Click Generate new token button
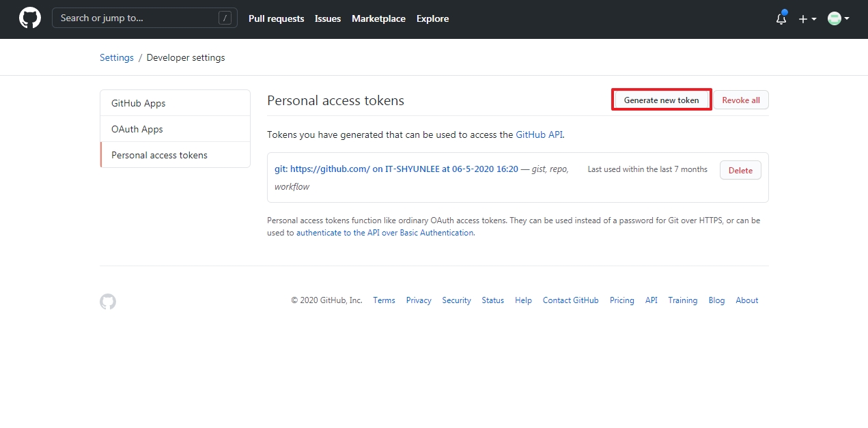The image size is (868, 428). (661, 100)
